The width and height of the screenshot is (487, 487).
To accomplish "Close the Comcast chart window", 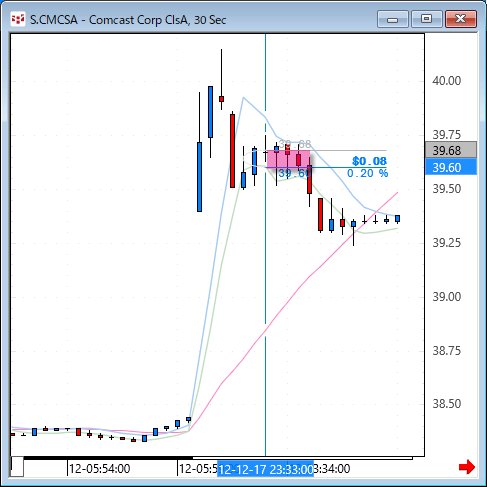I will tap(461, 19).
